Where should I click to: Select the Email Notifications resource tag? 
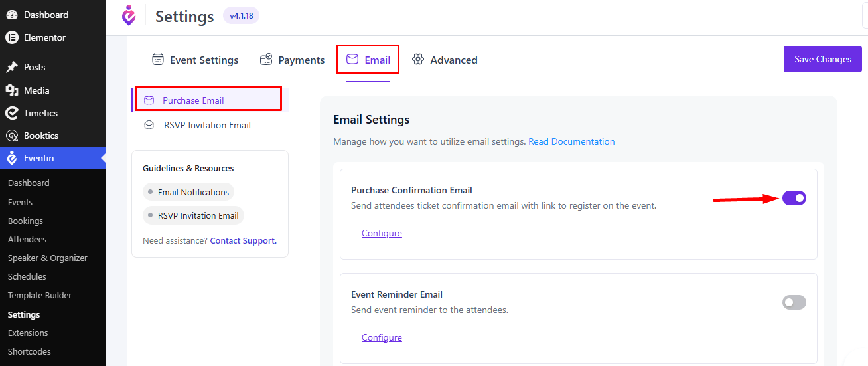188,192
